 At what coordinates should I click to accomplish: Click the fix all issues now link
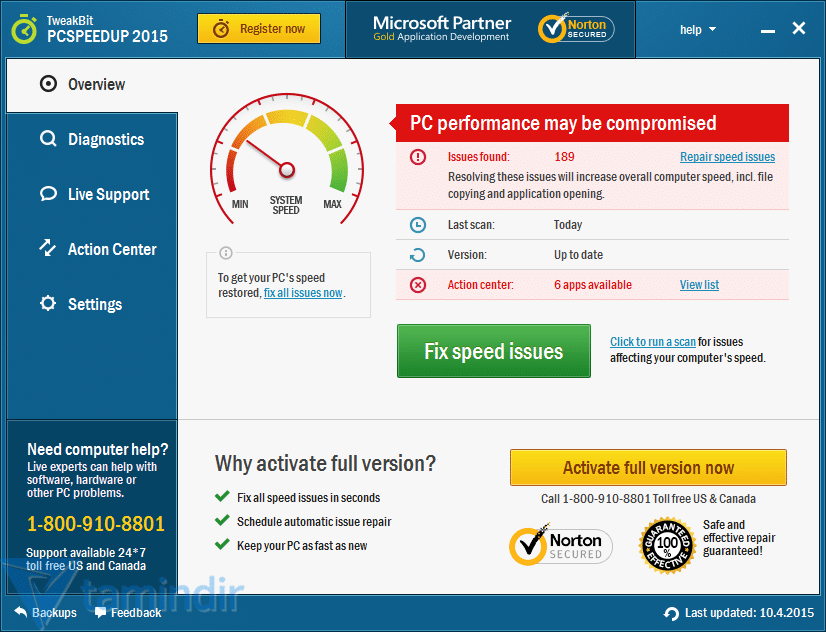pos(303,293)
